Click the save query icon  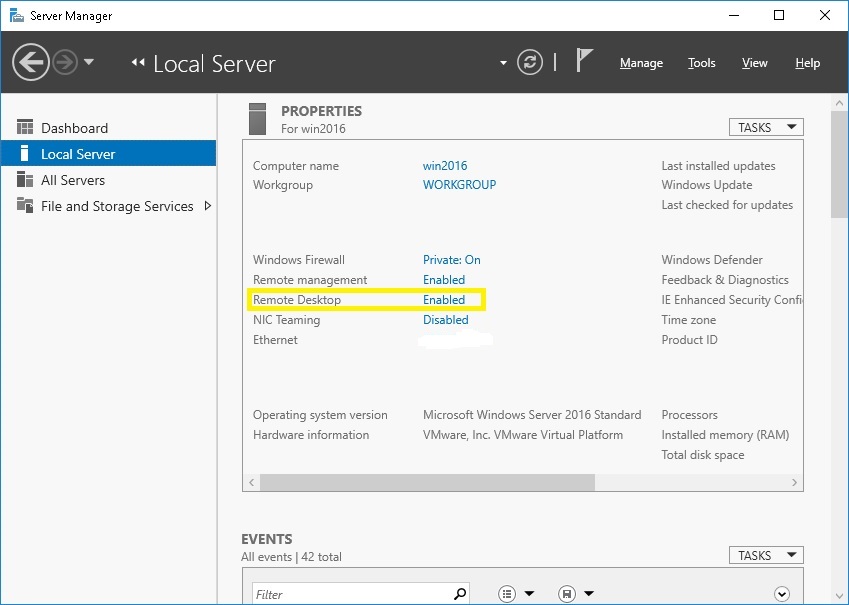tap(566, 594)
